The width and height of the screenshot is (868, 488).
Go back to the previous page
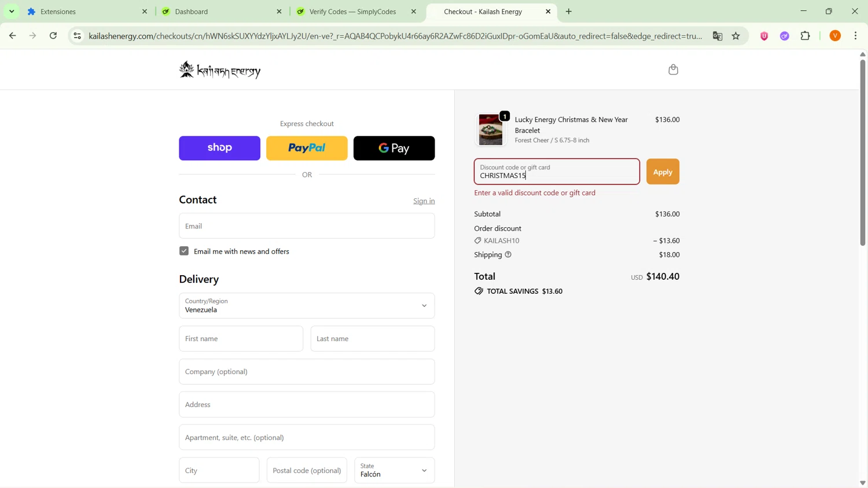tap(12, 36)
